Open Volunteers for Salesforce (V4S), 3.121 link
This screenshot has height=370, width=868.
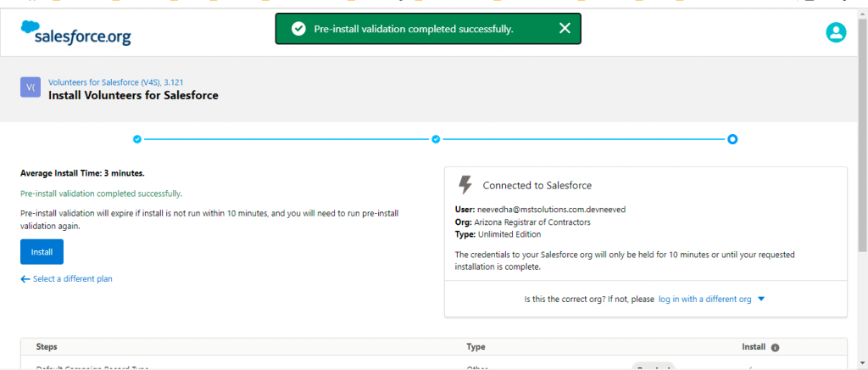tap(115, 82)
